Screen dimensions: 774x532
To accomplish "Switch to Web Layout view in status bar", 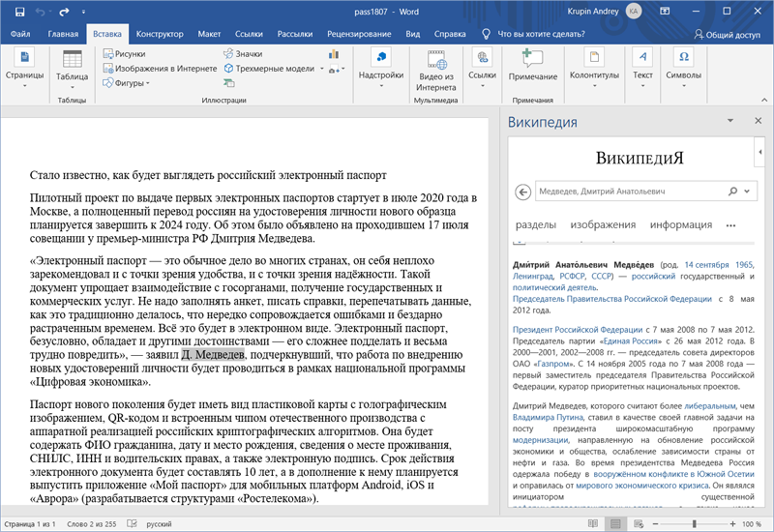I will point(639,523).
